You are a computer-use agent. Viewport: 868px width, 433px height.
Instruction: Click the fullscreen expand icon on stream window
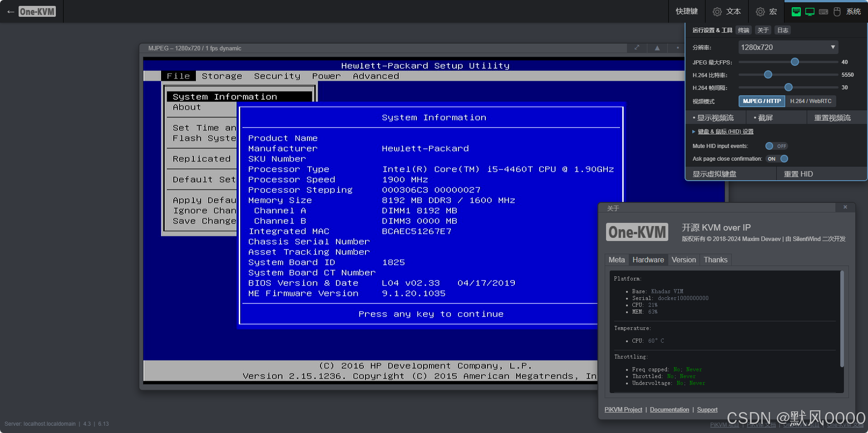[x=637, y=48]
